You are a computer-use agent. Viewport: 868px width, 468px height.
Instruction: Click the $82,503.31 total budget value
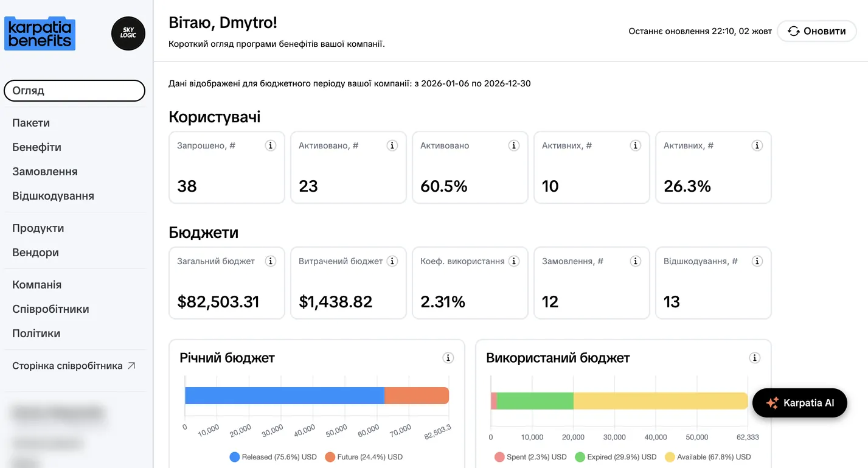[218, 302]
